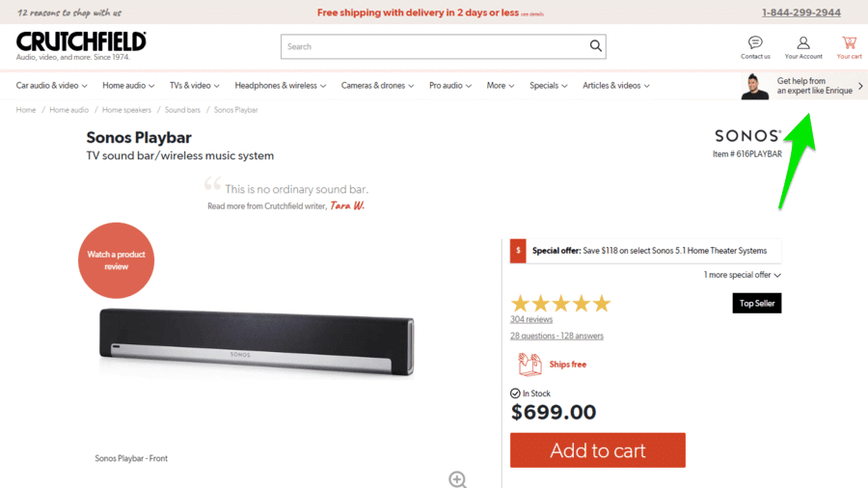This screenshot has width=868, height=488.
Task: Click inside the Search field
Action: pyautogui.click(x=434, y=46)
